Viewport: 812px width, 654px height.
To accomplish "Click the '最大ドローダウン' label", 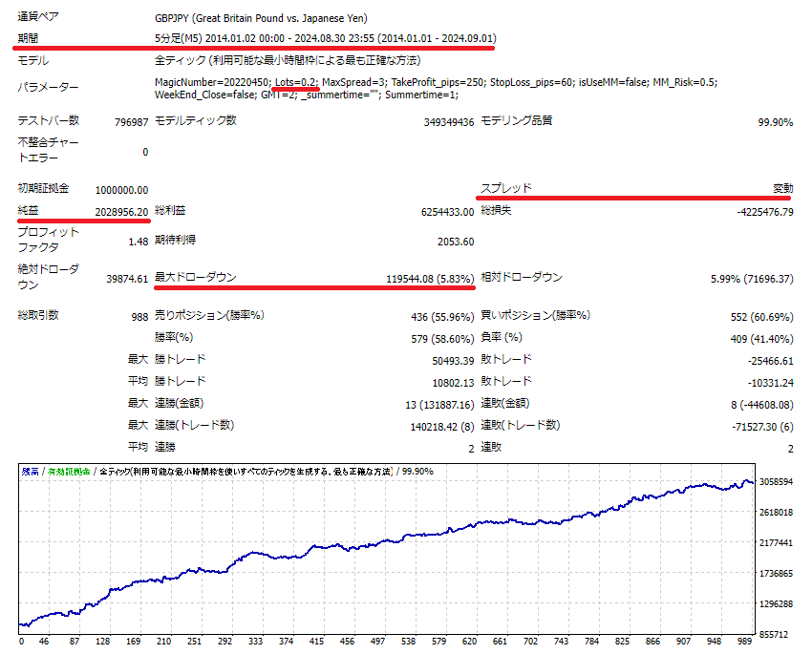I will point(195,277).
